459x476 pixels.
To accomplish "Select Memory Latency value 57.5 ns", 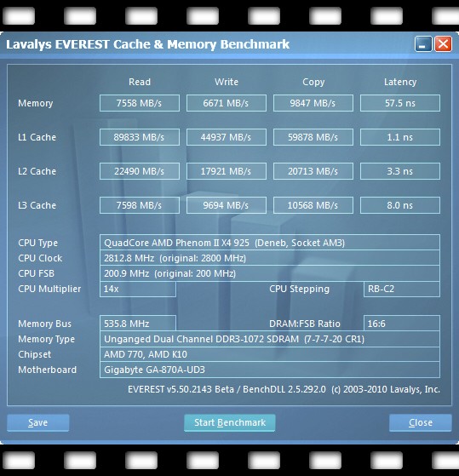I will [x=399, y=103].
